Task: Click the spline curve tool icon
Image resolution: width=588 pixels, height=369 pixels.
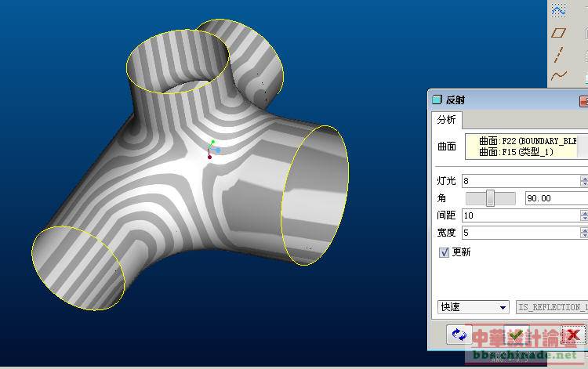Action: (558, 76)
